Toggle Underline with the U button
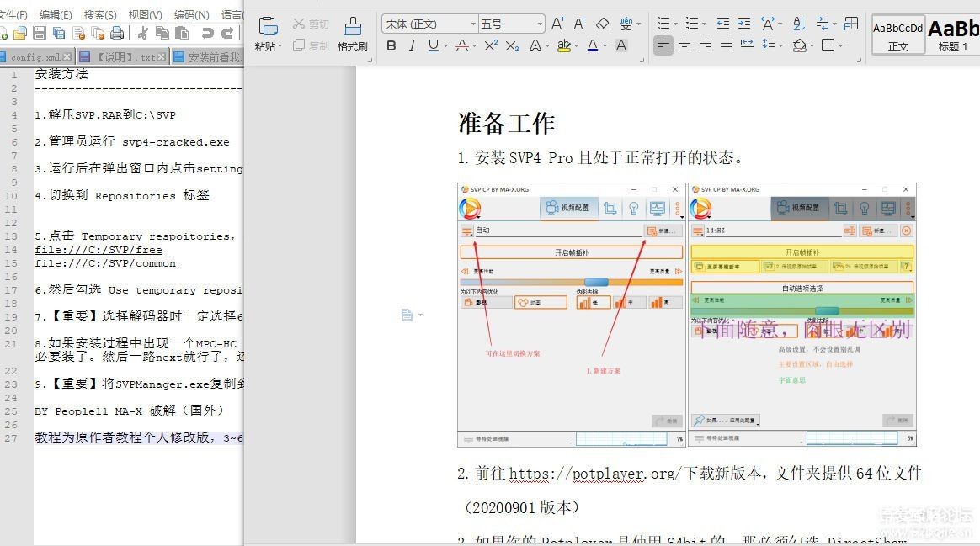This screenshot has height=546, width=980. tap(433, 45)
